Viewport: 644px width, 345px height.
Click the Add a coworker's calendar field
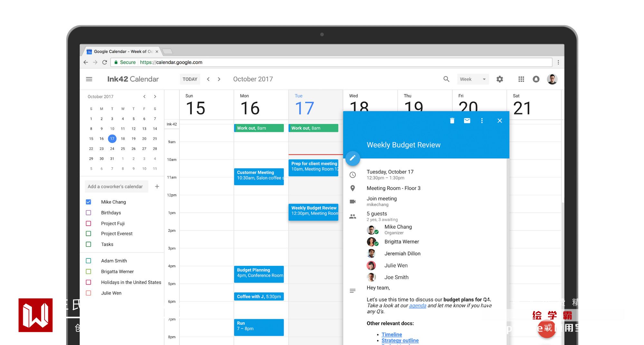117,187
